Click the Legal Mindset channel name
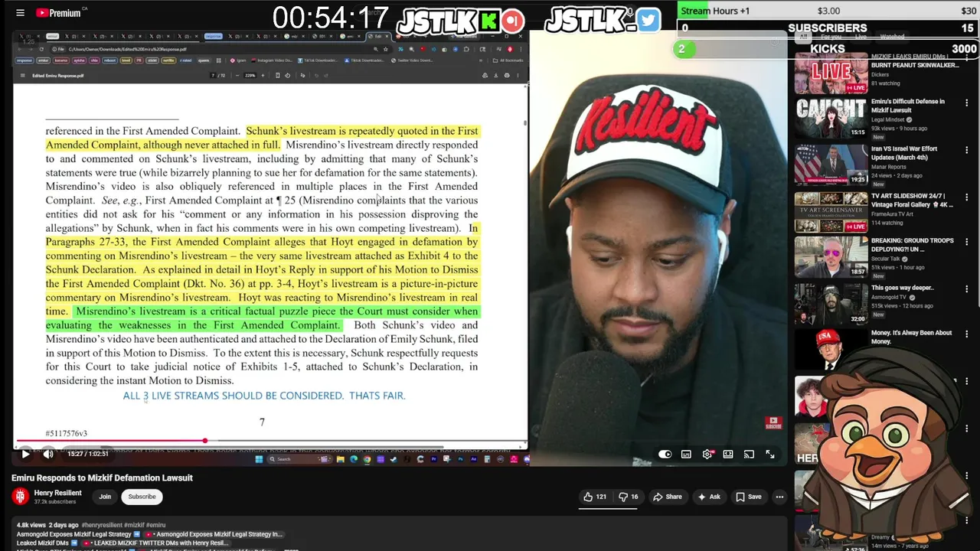 889,119
